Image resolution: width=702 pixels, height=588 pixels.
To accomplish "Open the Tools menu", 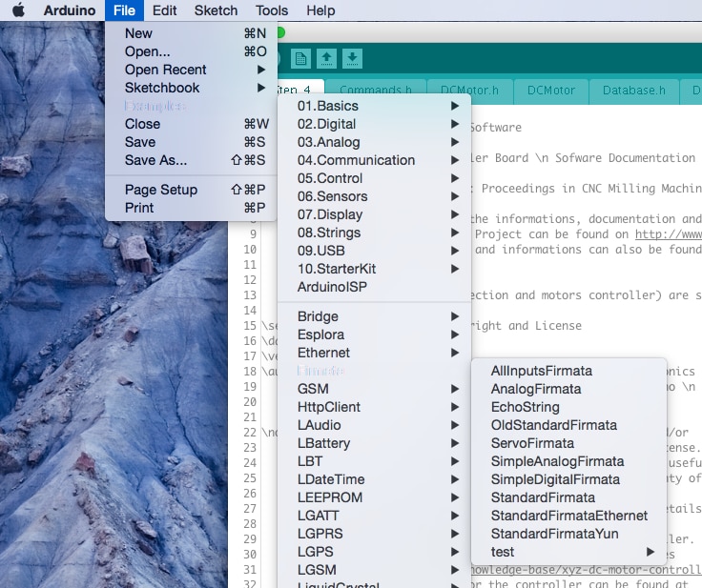I will (x=272, y=10).
